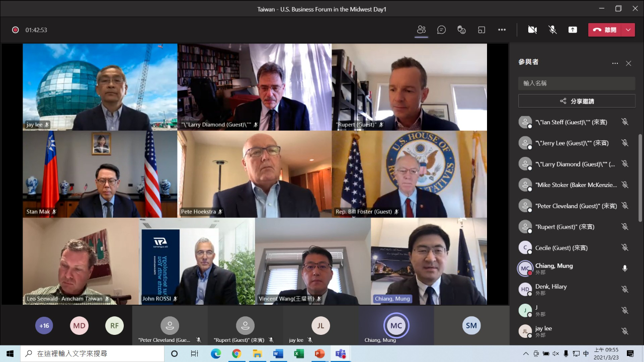Toggle the camera on
The image size is (644, 362).
(532, 30)
